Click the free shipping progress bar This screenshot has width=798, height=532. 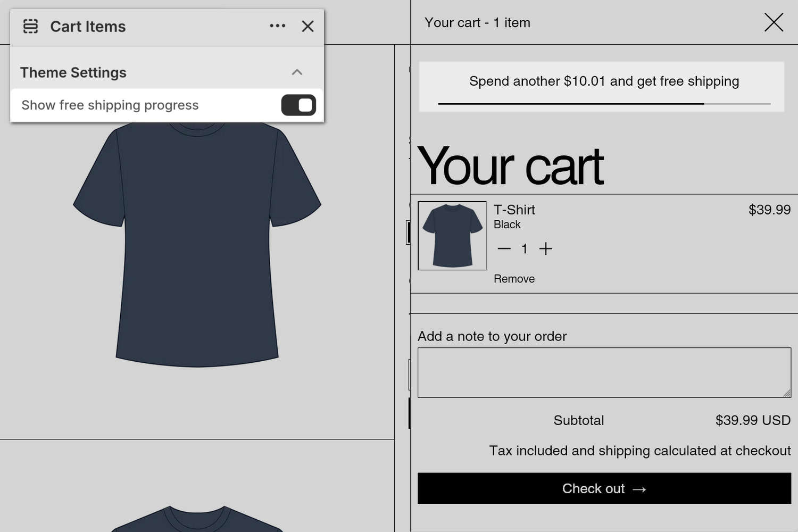tap(604, 104)
